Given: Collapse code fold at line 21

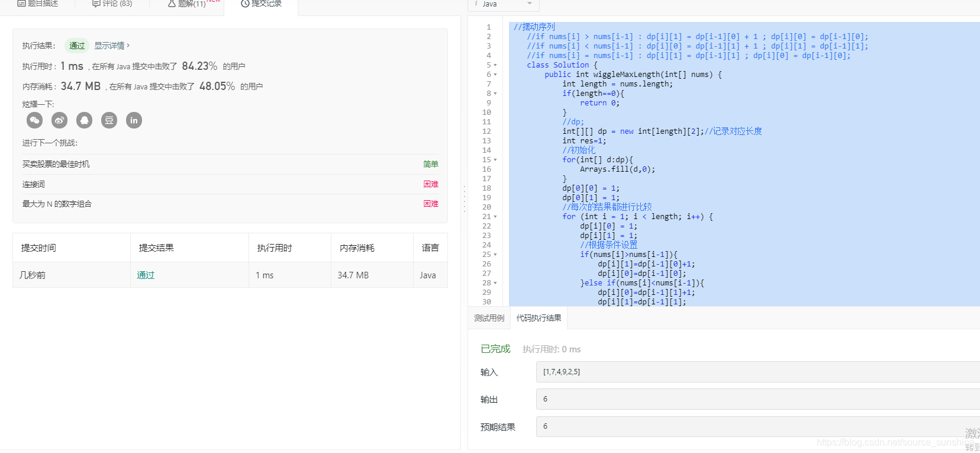Looking at the screenshot, I should coord(495,217).
